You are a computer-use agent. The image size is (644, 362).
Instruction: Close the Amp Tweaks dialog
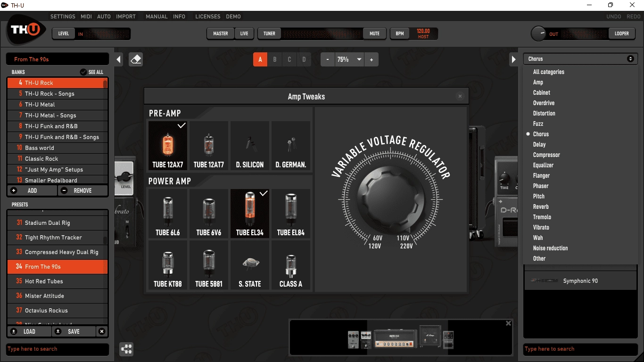(x=460, y=96)
